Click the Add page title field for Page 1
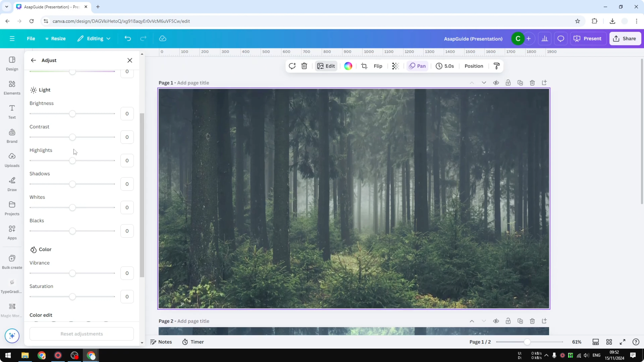 click(193, 83)
